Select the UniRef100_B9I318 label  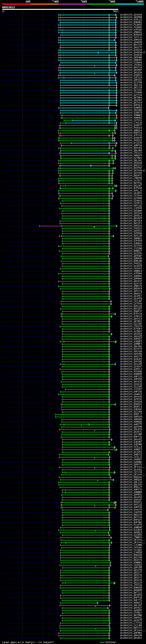tap(131, 45)
